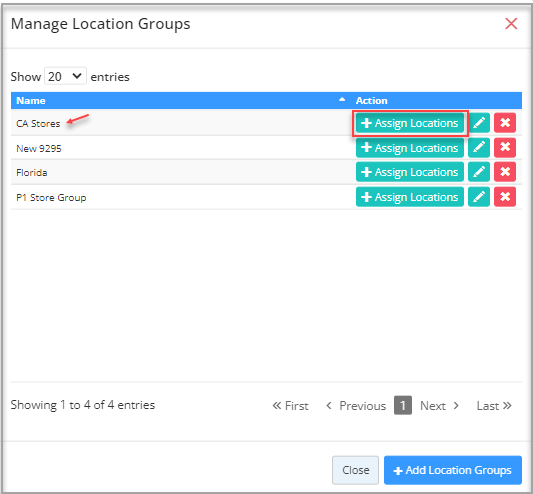Assign Locations to New 9295

coord(410,148)
